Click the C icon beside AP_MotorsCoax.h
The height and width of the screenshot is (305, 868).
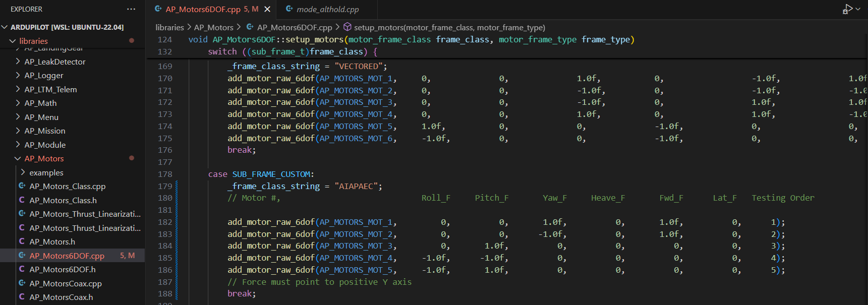[x=22, y=297]
